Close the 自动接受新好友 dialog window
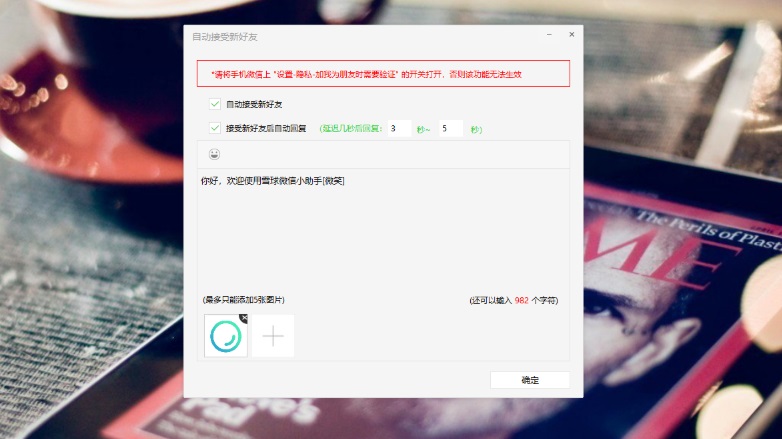Image resolution: width=782 pixels, height=439 pixels. [x=572, y=34]
